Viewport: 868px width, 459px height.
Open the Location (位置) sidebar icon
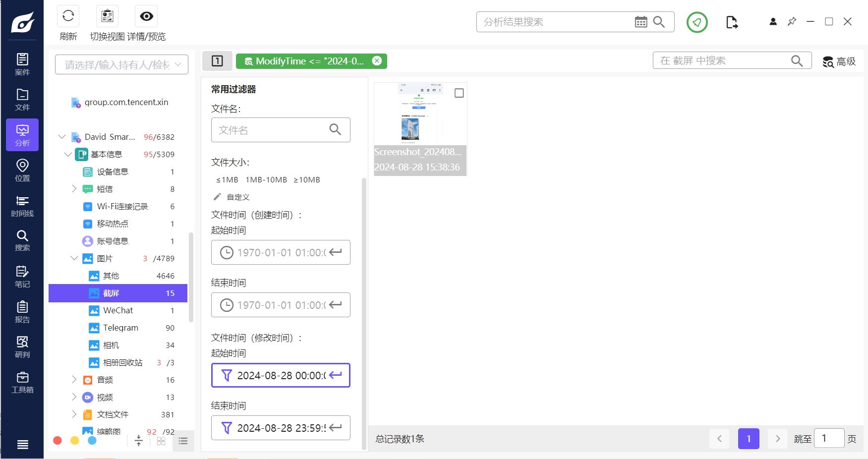22,171
